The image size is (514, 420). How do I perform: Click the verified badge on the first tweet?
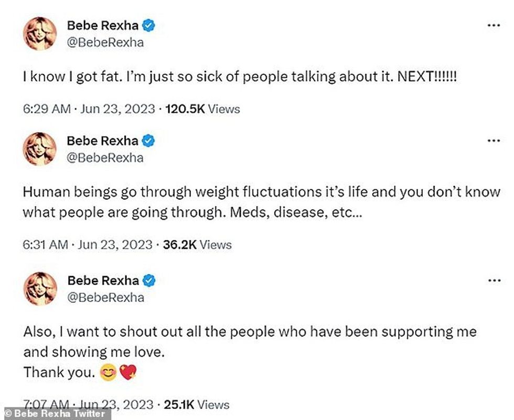click(149, 26)
